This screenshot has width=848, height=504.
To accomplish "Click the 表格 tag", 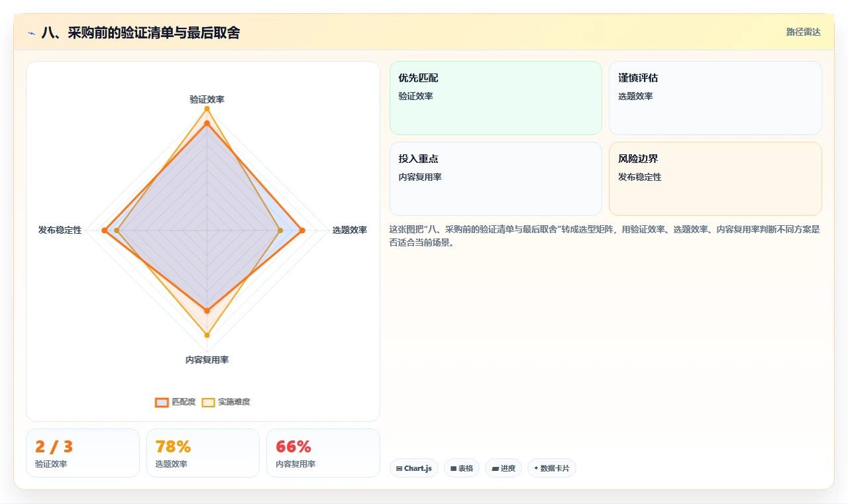I will [462, 468].
